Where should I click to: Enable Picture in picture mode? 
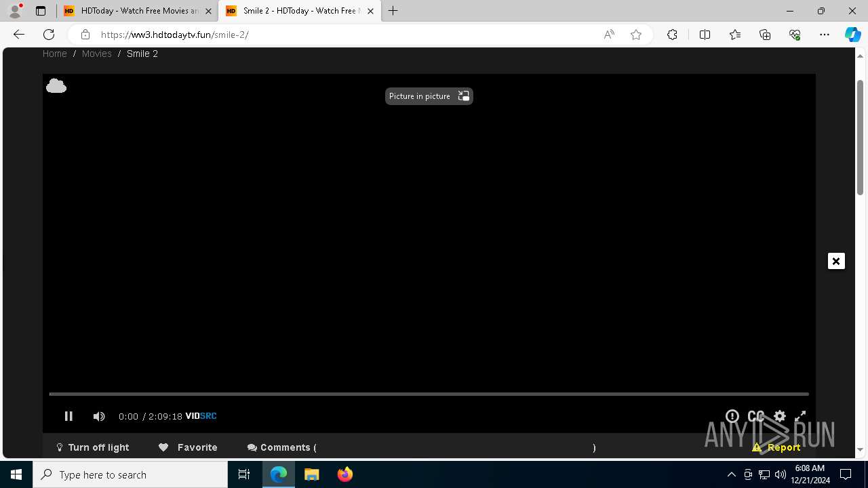(429, 96)
